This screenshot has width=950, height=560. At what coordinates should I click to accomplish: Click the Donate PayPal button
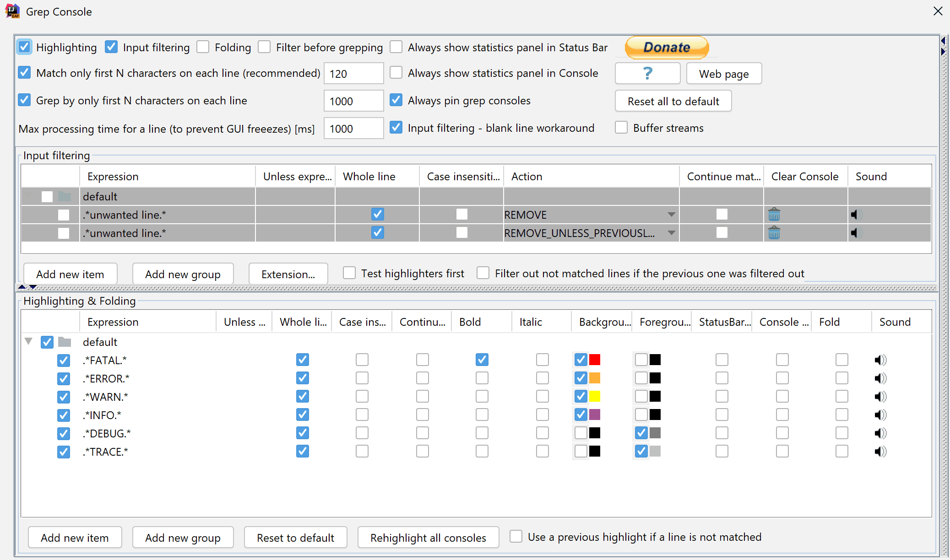(667, 47)
